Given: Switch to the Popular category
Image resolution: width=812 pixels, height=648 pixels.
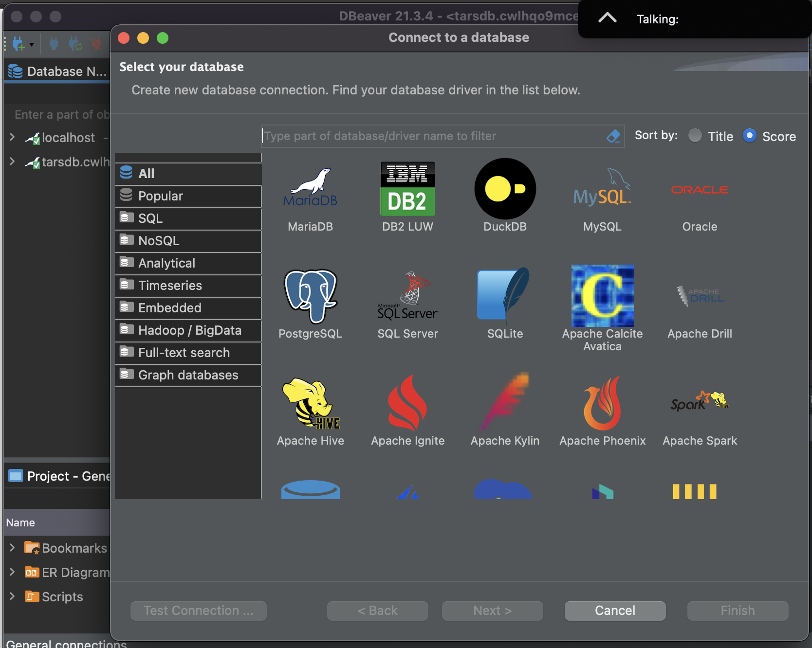Looking at the screenshot, I should [x=188, y=196].
